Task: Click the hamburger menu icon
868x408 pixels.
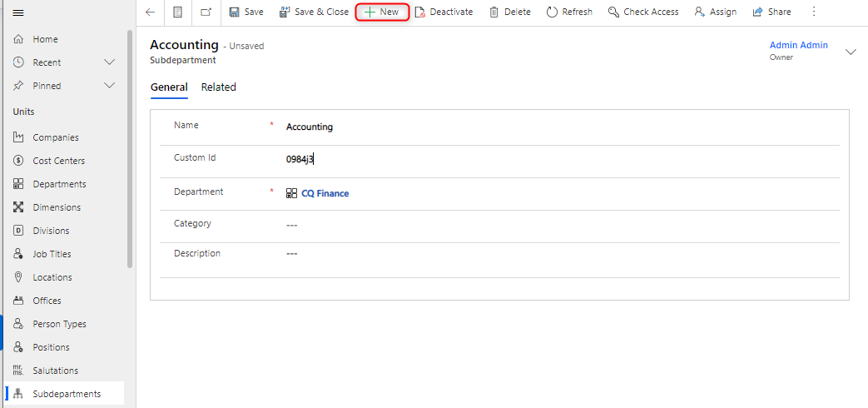Action: [18, 12]
